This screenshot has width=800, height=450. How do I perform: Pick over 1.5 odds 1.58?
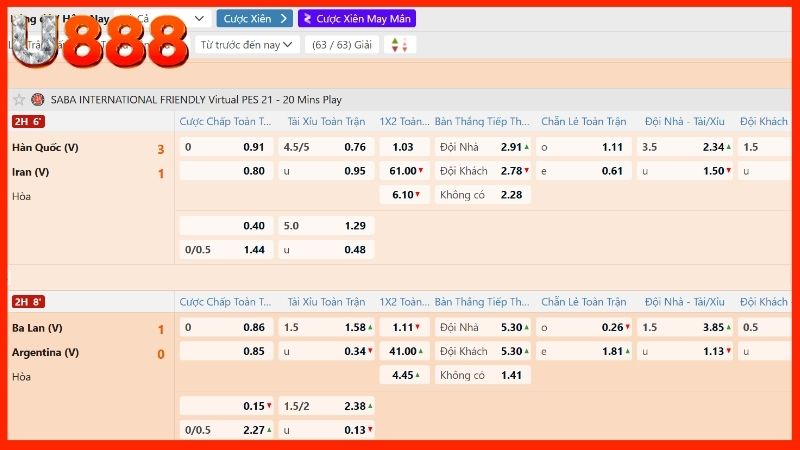coord(327,327)
